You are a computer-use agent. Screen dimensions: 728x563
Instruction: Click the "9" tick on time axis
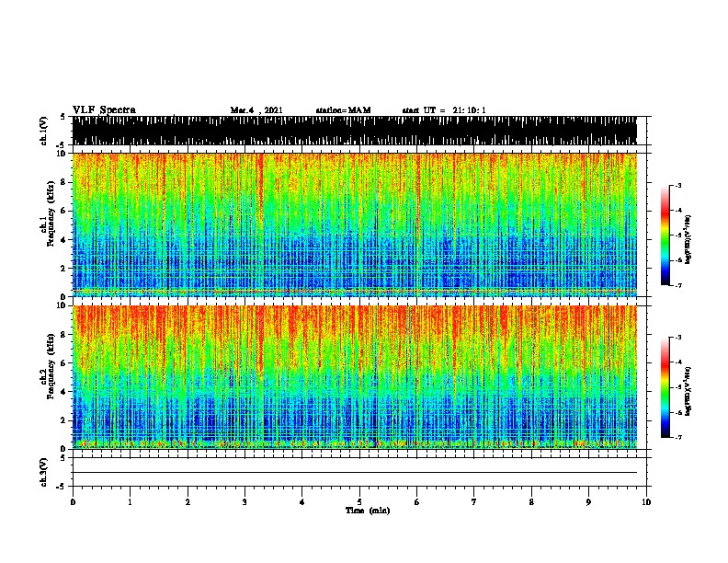click(588, 502)
